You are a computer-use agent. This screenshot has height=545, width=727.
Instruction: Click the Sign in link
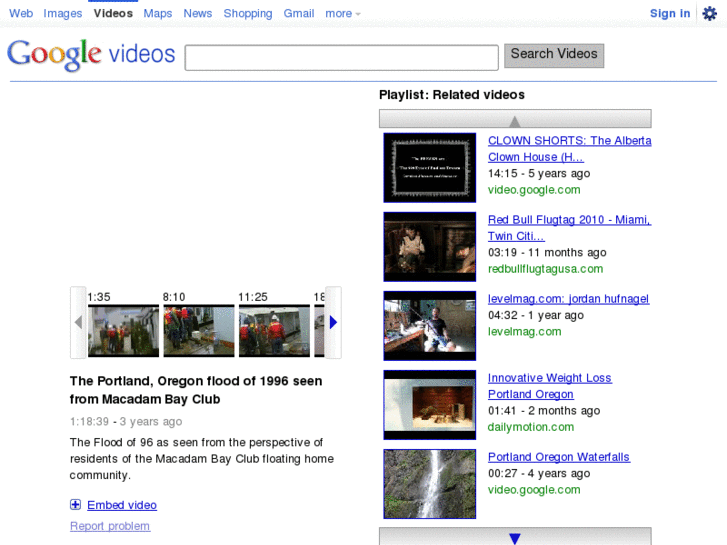pos(670,13)
